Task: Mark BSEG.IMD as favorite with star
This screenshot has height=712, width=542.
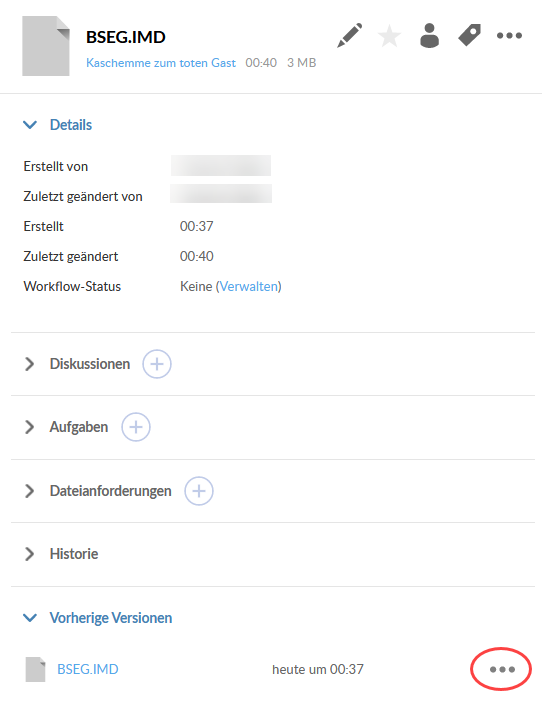Action: click(x=389, y=36)
